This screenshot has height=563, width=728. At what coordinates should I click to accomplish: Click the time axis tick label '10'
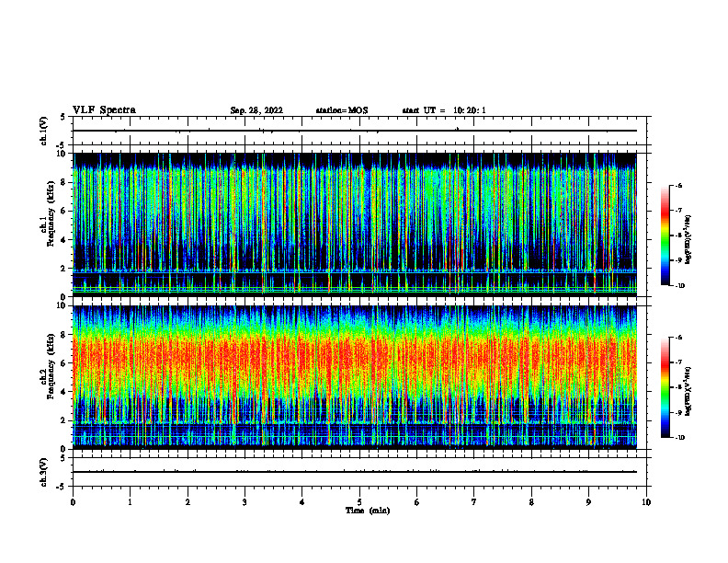coord(646,502)
